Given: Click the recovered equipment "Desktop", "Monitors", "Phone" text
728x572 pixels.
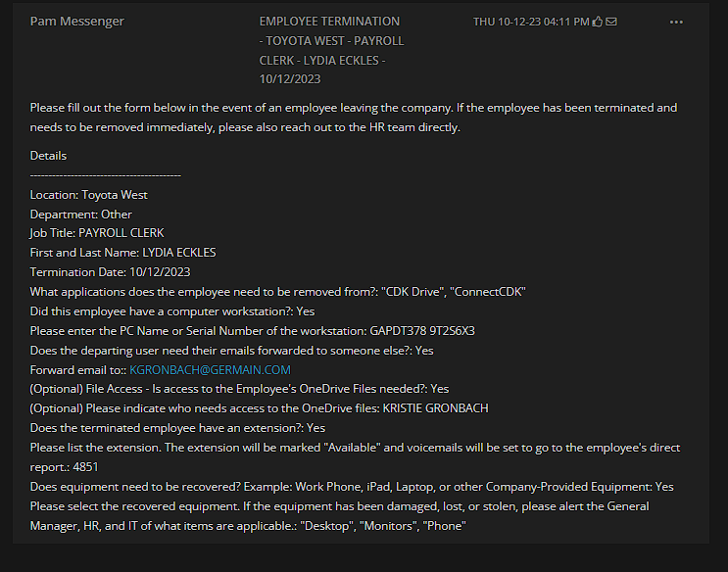Looking at the screenshot, I should click(x=383, y=526).
